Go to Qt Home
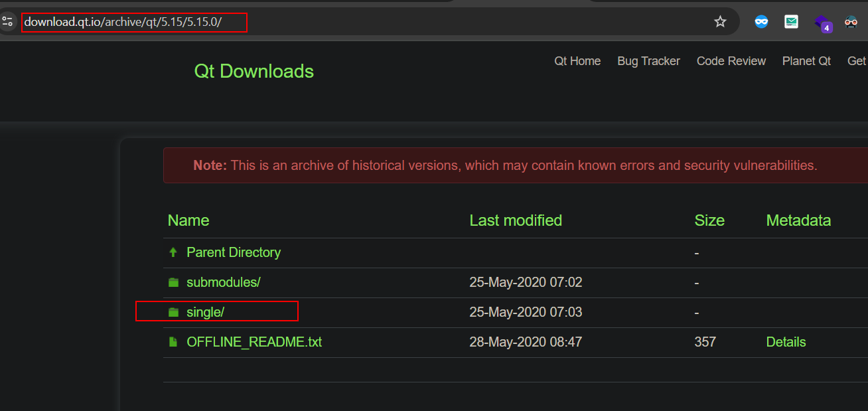Image resolution: width=868 pixels, height=411 pixels. coord(577,61)
